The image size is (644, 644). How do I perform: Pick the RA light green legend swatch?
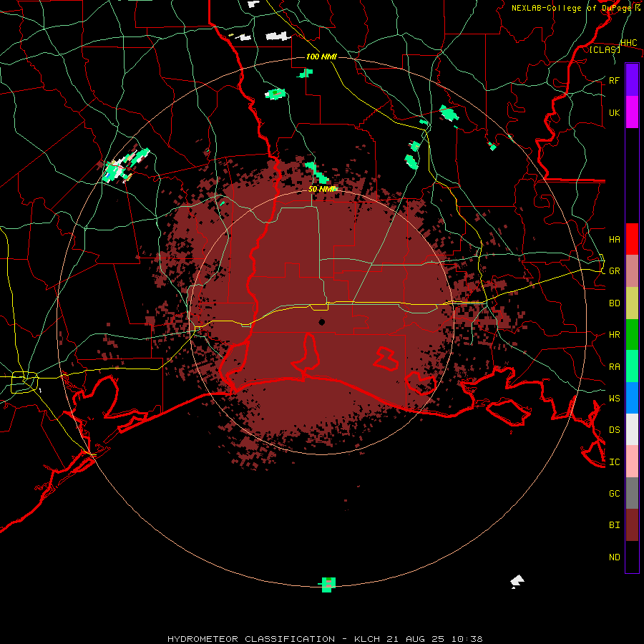coord(632,366)
